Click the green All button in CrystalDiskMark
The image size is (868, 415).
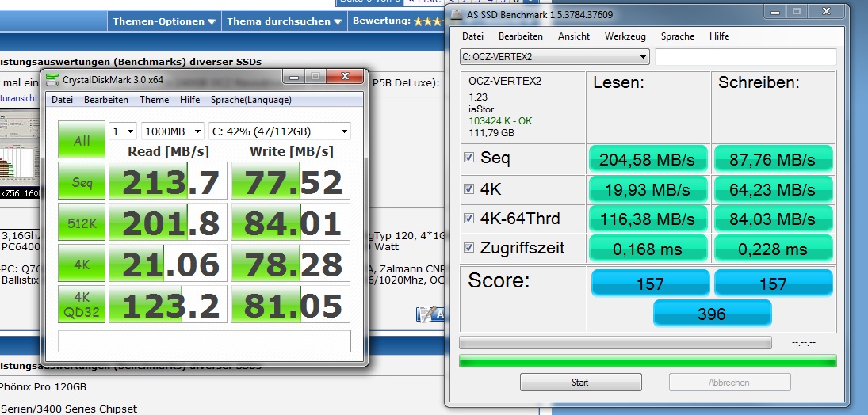point(82,139)
